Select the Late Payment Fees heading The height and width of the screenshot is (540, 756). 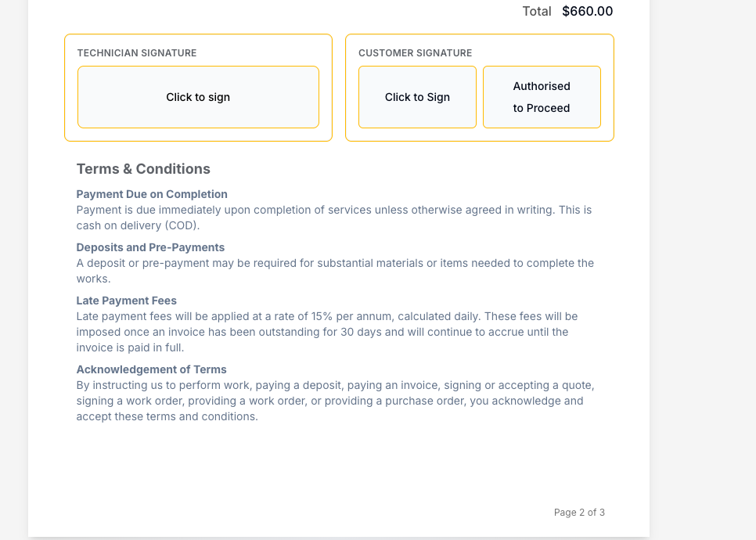(126, 301)
